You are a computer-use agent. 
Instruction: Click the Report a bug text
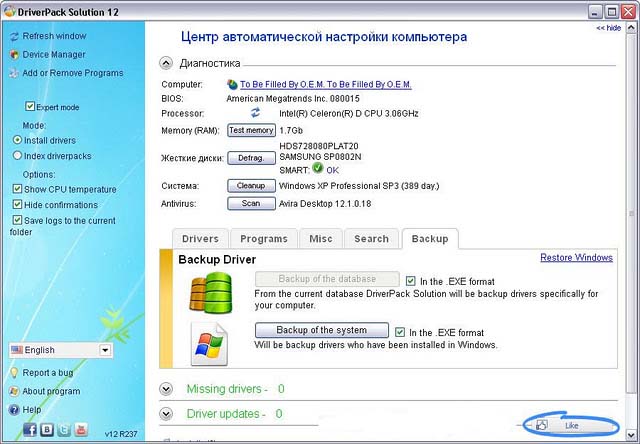click(48, 373)
